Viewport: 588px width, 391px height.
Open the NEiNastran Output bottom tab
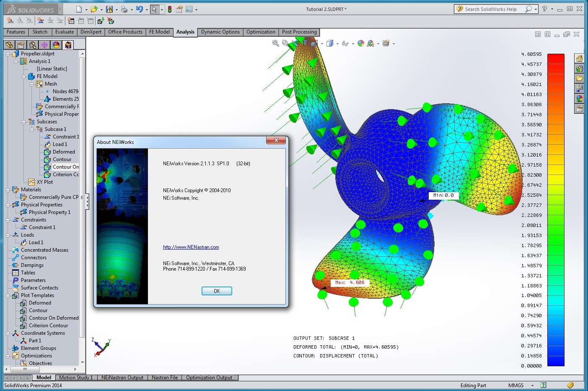122,378
